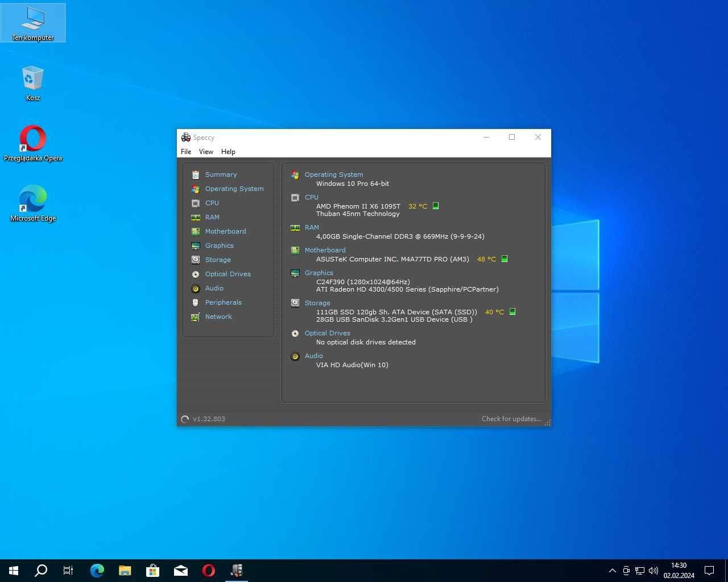The width and height of the screenshot is (728, 582).
Task: Select 111GB SSD 120gb storage line
Action: (396, 312)
